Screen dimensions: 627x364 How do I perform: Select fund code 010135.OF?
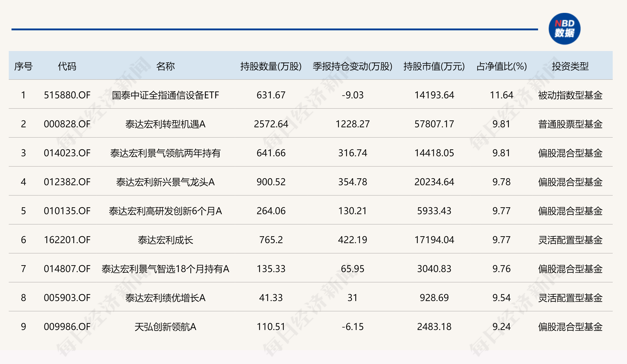(67, 211)
